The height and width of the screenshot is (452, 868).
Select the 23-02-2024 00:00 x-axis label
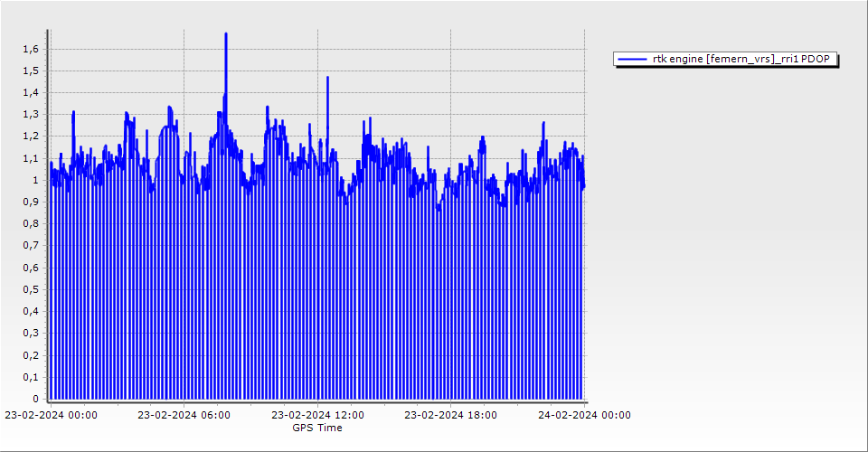point(51,415)
